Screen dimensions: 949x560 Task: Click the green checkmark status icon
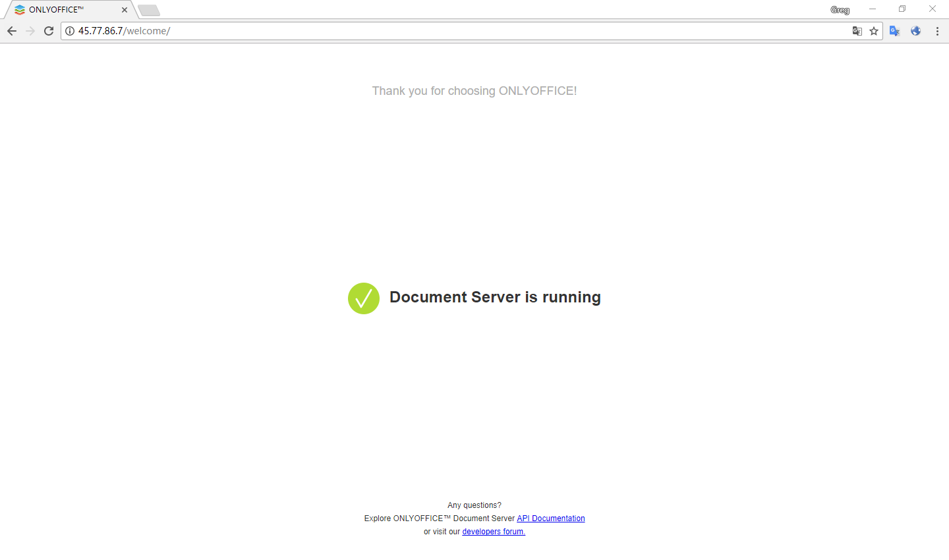364,298
